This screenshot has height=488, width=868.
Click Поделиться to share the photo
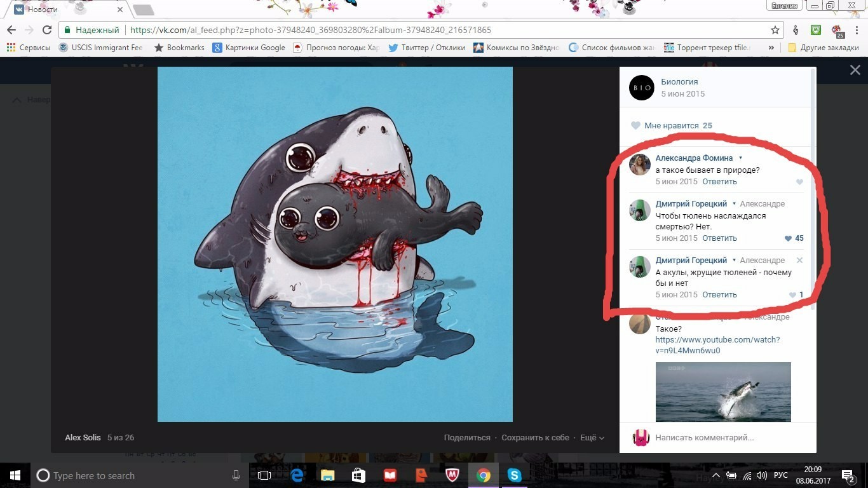click(467, 438)
